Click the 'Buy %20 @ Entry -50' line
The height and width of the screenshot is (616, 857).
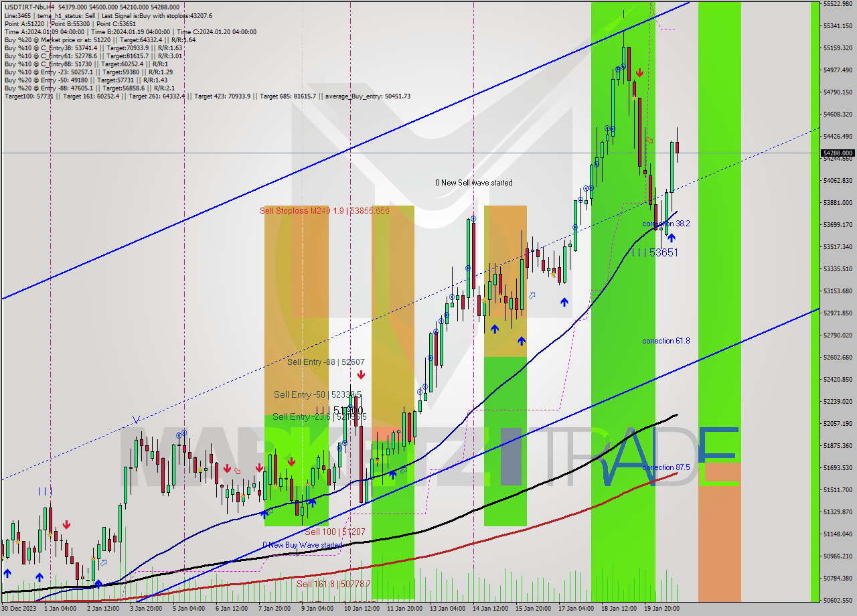[x=86, y=80]
